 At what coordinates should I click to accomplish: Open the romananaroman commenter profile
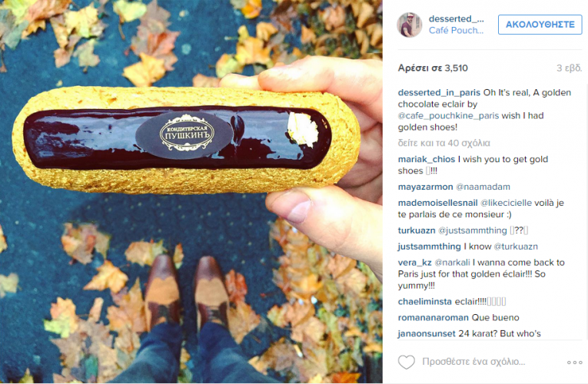[x=434, y=317]
